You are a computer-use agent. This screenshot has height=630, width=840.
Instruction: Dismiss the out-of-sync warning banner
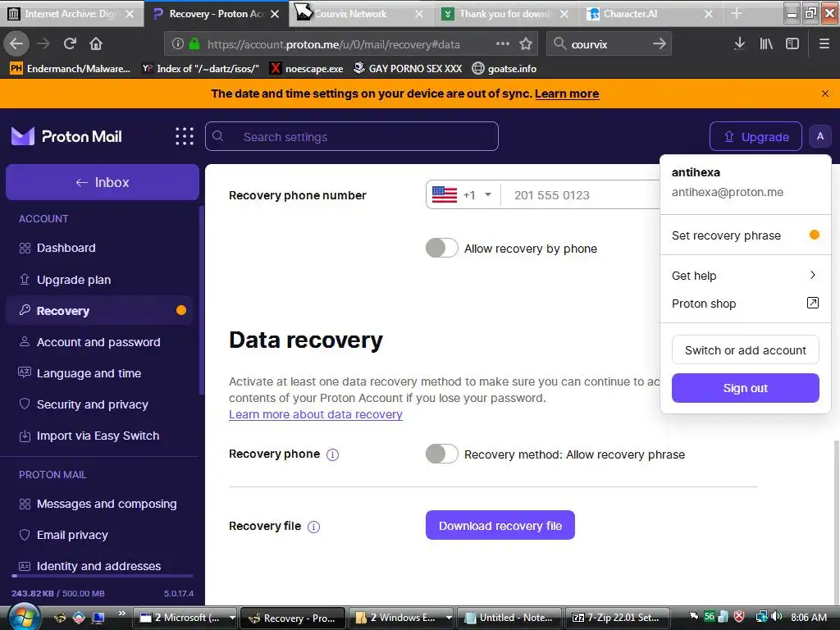[825, 94]
